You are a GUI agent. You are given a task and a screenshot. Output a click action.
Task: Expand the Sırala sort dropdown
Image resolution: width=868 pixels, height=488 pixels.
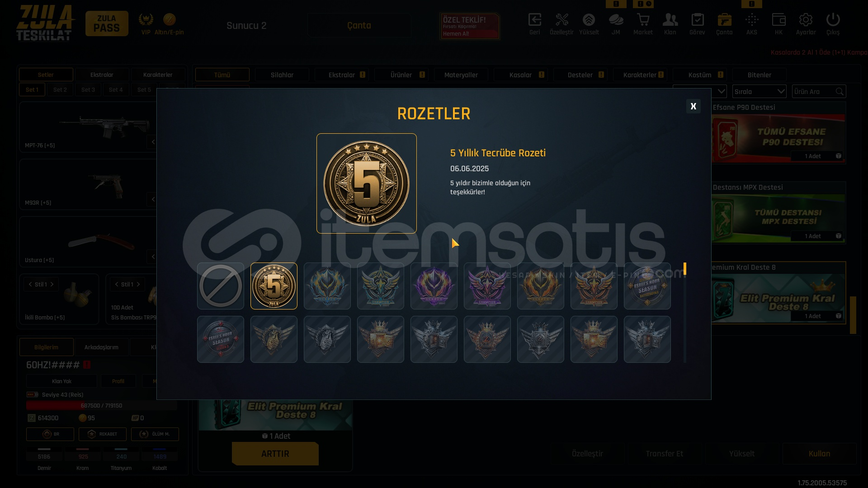pos(759,91)
